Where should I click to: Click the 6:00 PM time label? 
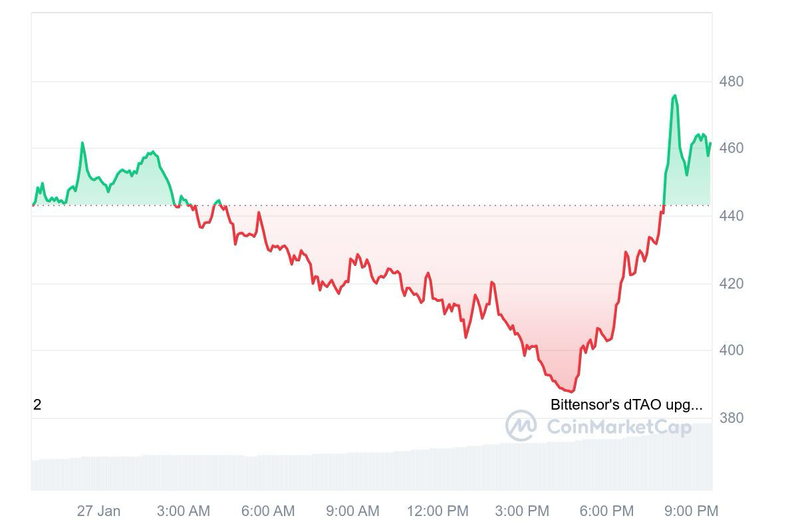coord(606,511)
